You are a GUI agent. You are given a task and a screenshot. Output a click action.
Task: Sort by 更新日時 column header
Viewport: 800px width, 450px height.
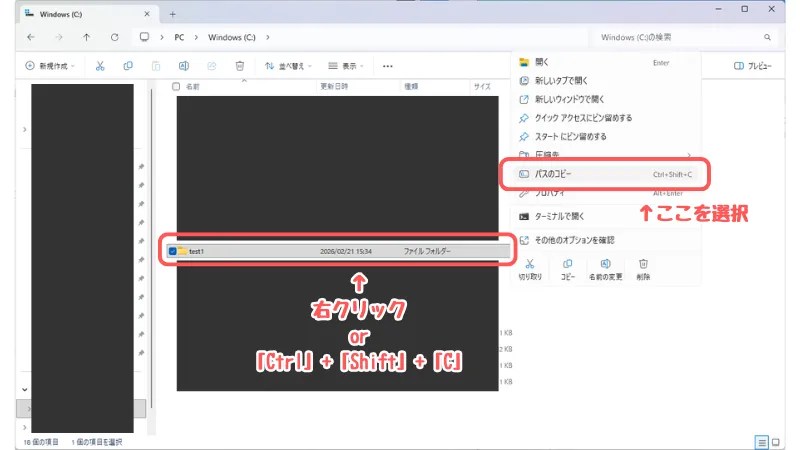[334, 87]
